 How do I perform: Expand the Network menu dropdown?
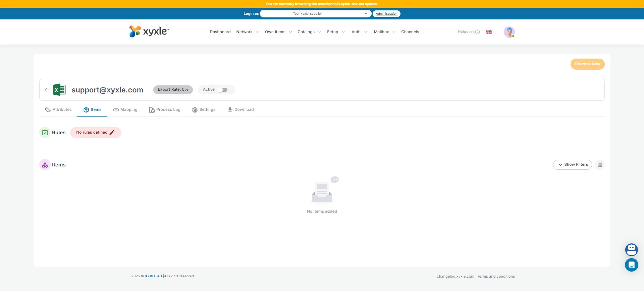[248, 32]
